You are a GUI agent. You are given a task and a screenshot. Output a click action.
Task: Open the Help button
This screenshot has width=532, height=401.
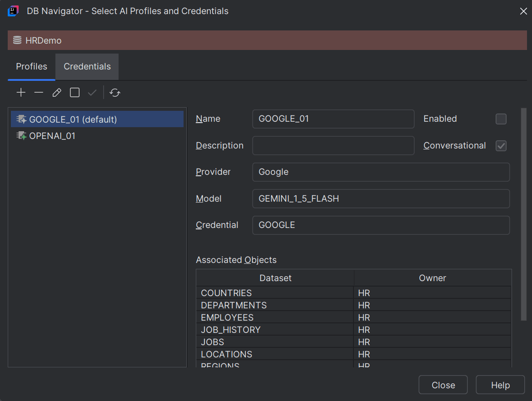pos(500,385)
